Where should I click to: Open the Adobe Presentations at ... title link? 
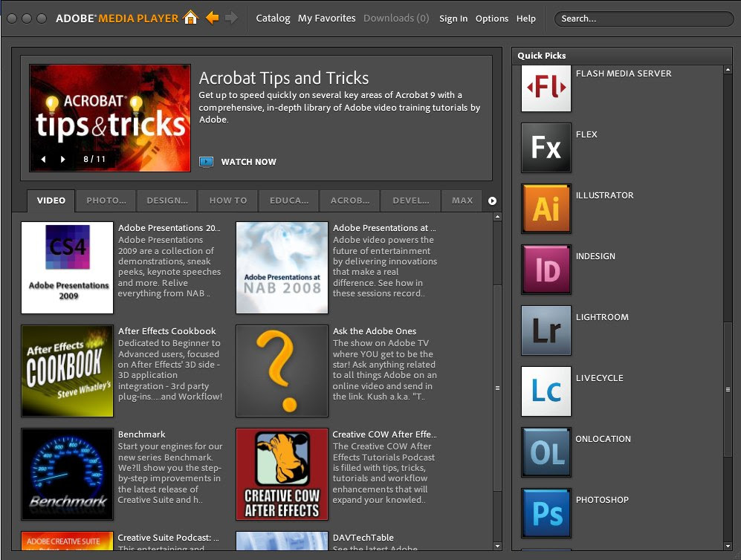[384, 228]
